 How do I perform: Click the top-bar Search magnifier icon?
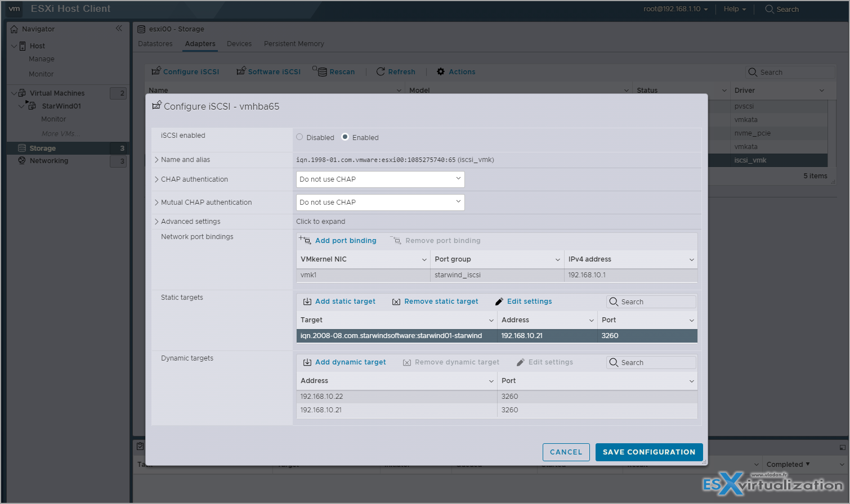tap(769, 9)
